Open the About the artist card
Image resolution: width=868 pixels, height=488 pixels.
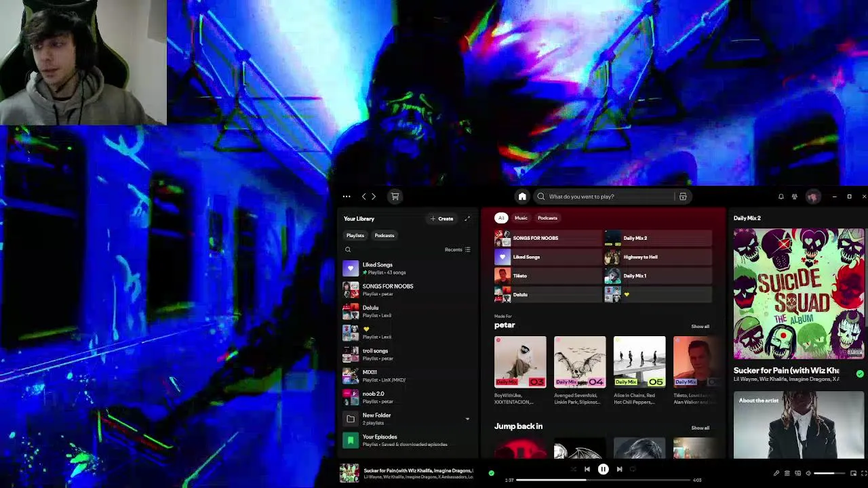[800, 426]
